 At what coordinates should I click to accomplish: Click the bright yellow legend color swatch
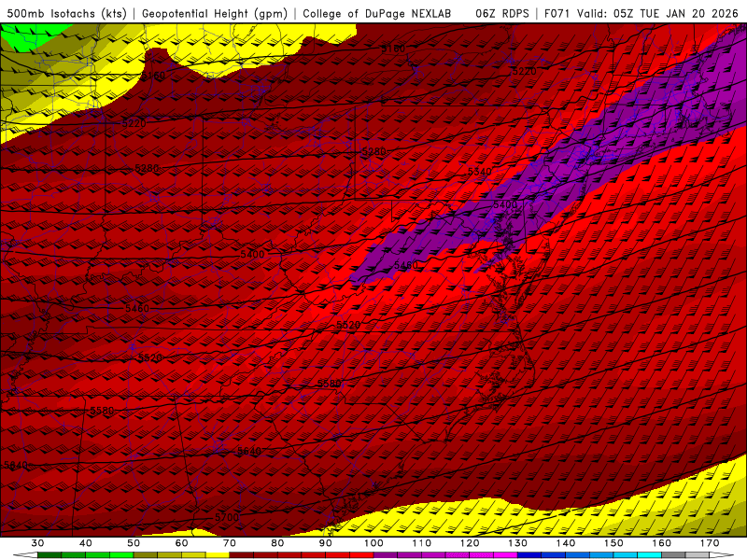pos(218,555)
